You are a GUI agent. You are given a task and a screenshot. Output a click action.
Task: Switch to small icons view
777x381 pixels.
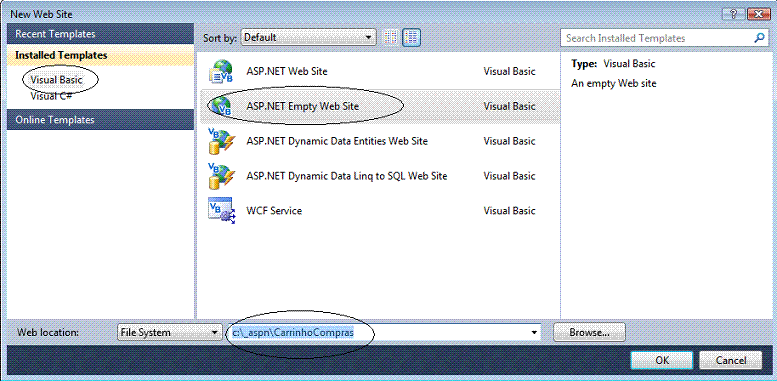click(x=391, y=38)
